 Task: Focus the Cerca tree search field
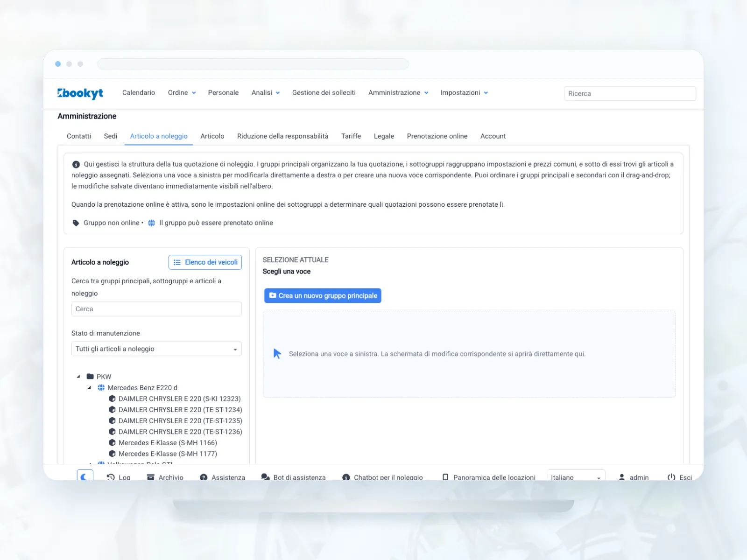(x=156, y=309)
